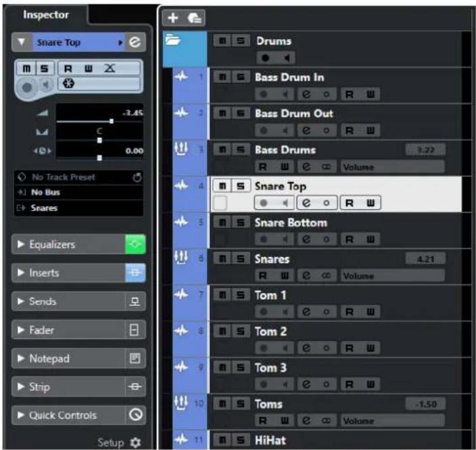The width and height of the screenshot is (476, 450).
Task: Click the Snares group channel mixer icon
Action: 181,258
